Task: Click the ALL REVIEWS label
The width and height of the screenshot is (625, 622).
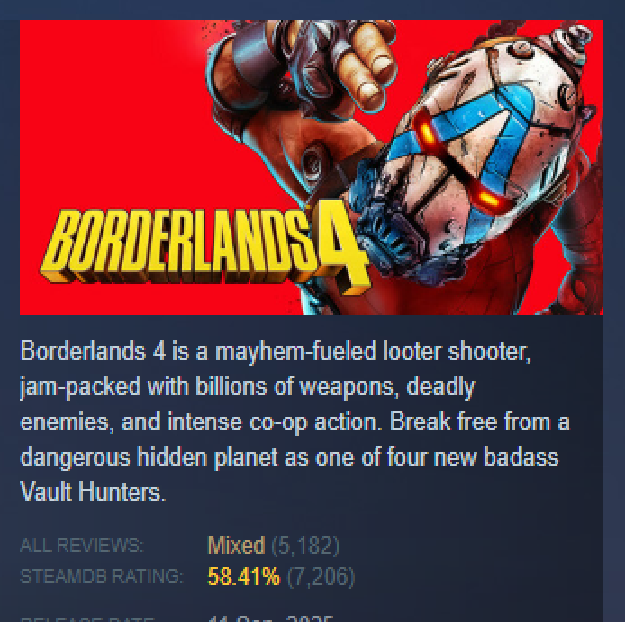Action: pyautogui.click(x=81, y=545)
